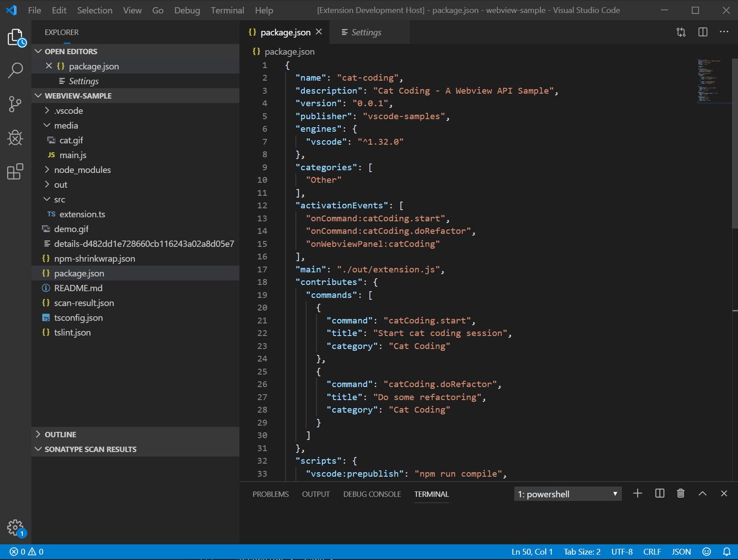
Task: Open the Debug view icon
Action: [x=15, y=138]
